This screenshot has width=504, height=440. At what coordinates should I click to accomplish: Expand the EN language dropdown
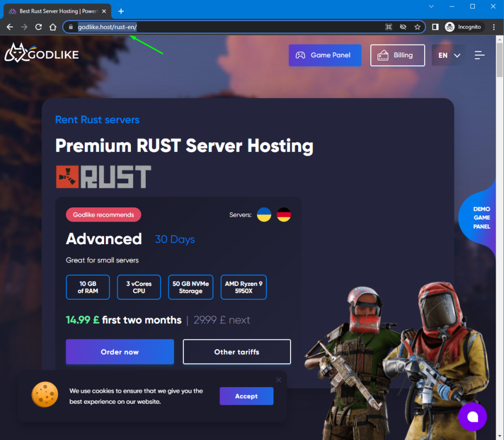coord(449,56)
